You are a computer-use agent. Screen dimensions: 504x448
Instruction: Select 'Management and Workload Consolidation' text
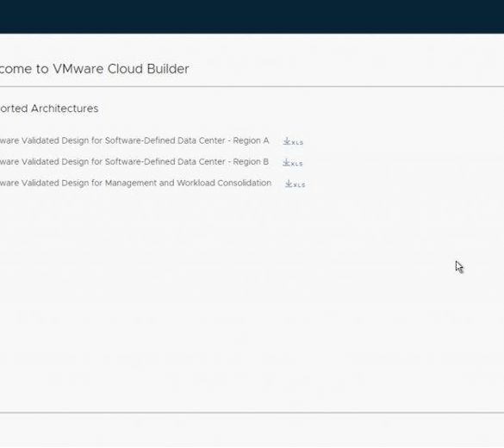[x=188, y=183]
